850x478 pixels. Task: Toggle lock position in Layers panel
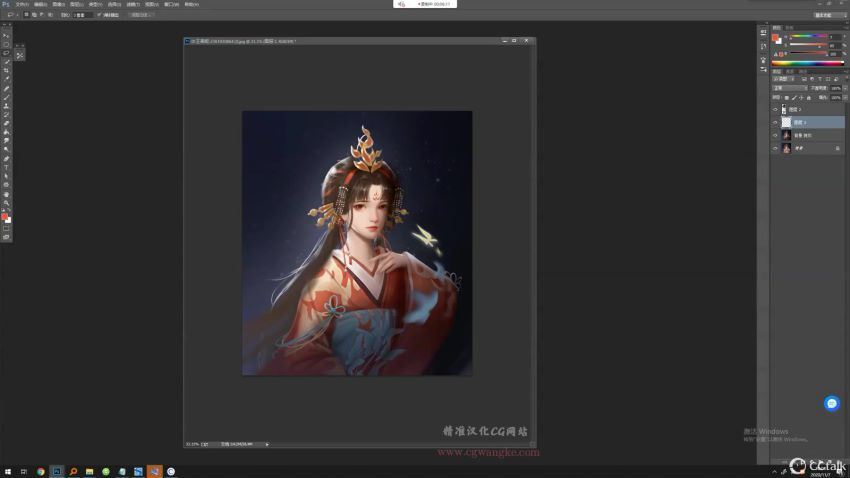[x=801, y=98]
